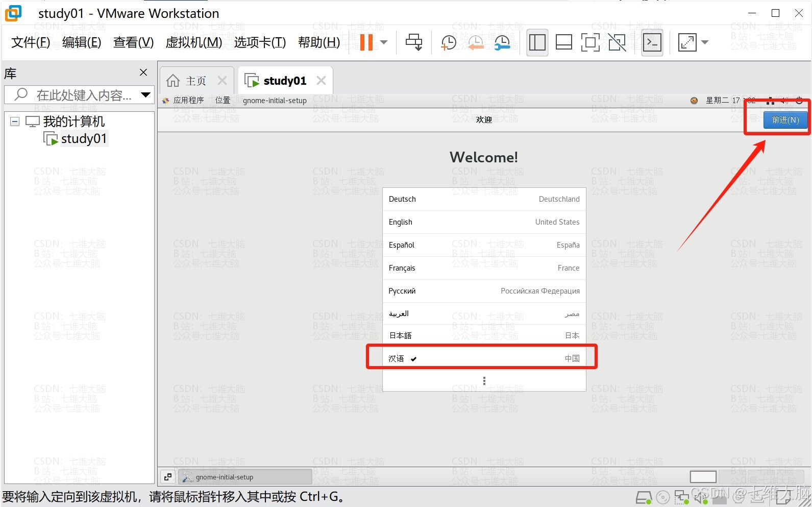Close the 主页 tab
Viewport: 812px width, 507px height.
tap(222, 80)
